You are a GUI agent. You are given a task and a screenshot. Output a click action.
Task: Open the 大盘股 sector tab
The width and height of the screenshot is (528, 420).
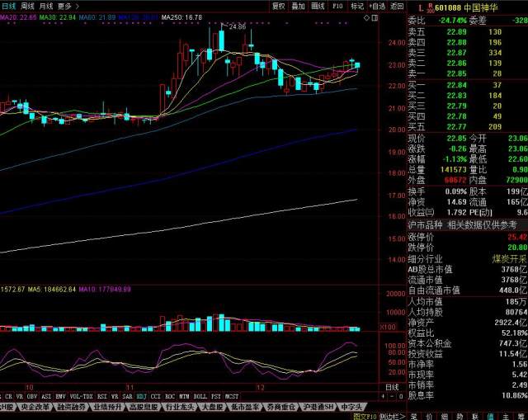click(213, 407)
